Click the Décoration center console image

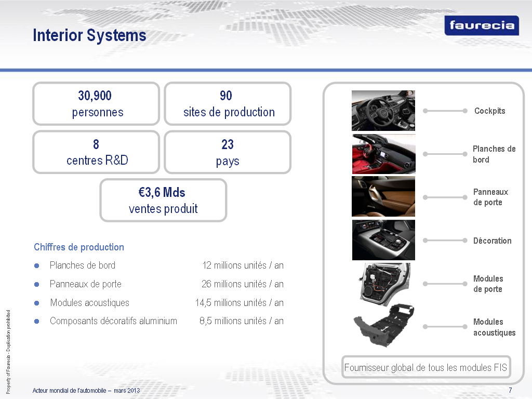click(383, 240)
